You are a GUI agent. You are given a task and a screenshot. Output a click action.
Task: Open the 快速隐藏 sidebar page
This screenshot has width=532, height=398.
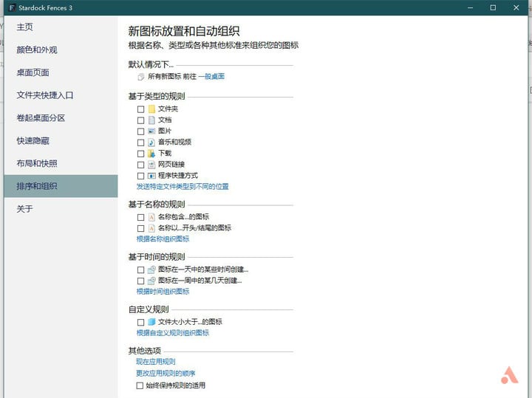click(61, 141)
